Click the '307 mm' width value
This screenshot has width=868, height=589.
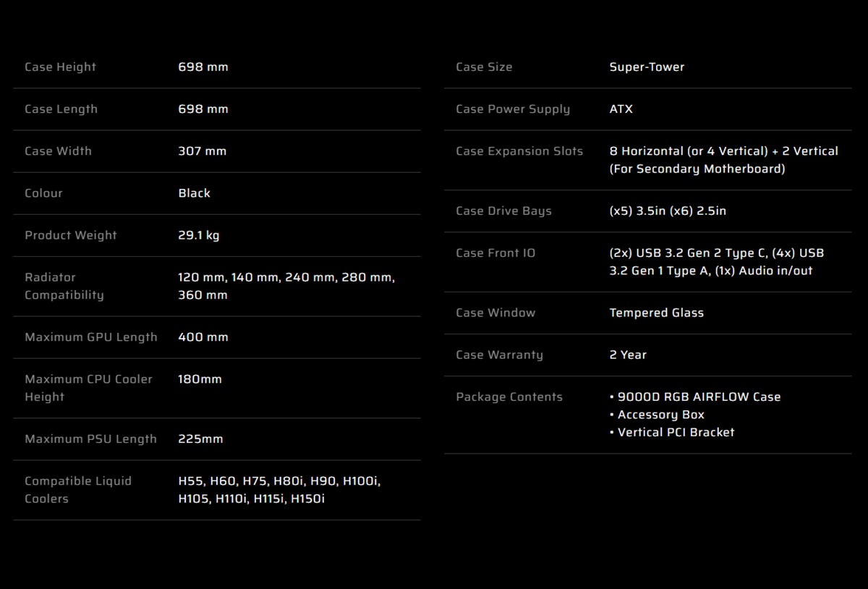pos(203,151)
